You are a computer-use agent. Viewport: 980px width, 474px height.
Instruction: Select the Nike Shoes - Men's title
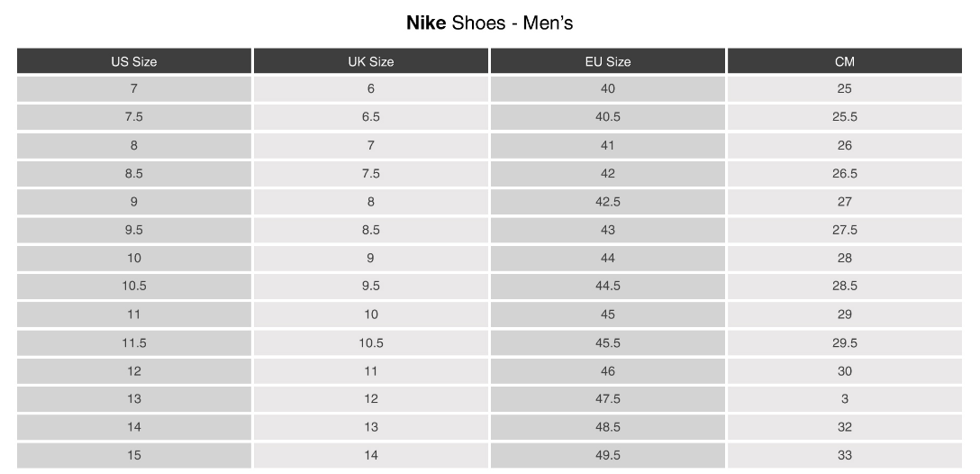pos(490,22)
